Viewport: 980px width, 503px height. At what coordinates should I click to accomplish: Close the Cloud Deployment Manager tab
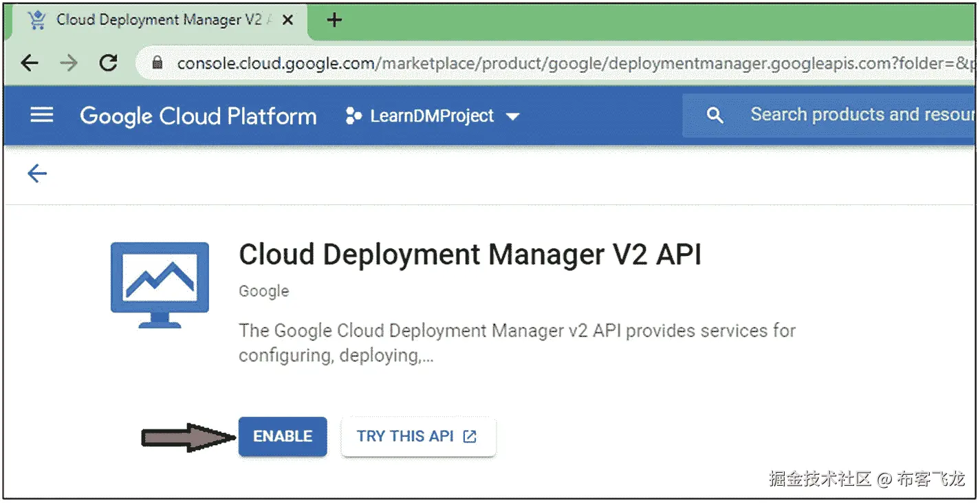(288, 20)
